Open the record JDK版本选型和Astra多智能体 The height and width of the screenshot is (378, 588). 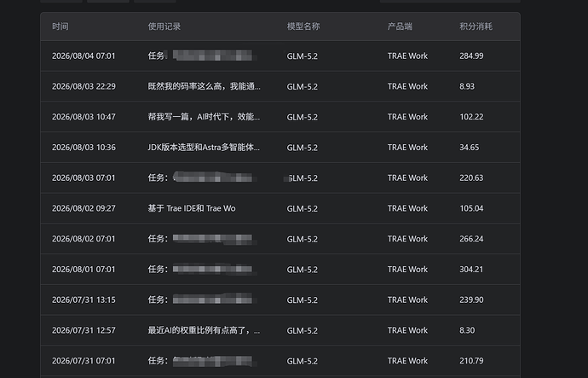204,147
